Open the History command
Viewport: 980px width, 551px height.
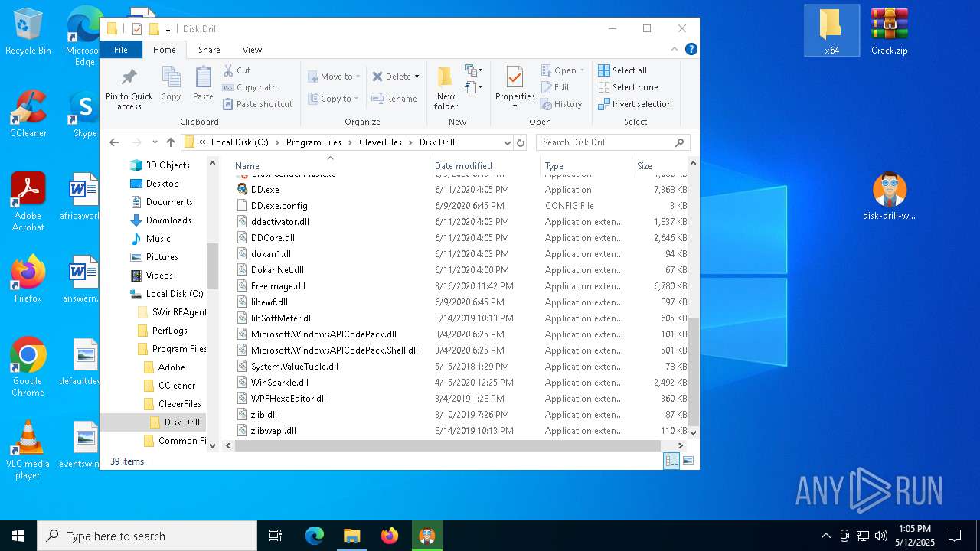point(561,104)
